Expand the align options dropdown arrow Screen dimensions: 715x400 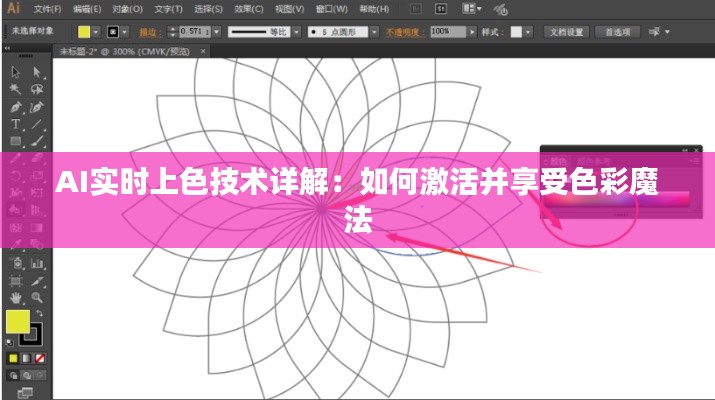point(667,32)
